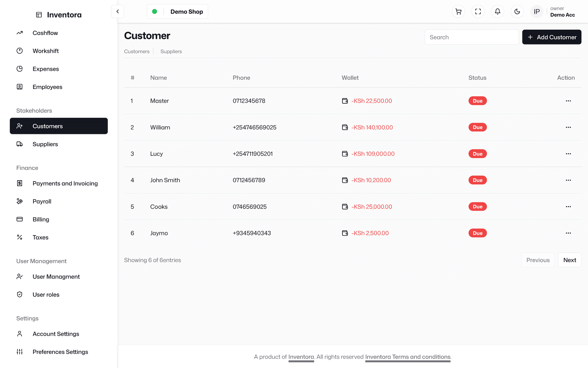Switch to the Suppliers tab
This screenshot has width=588, height=368.
tap(171, 52)
